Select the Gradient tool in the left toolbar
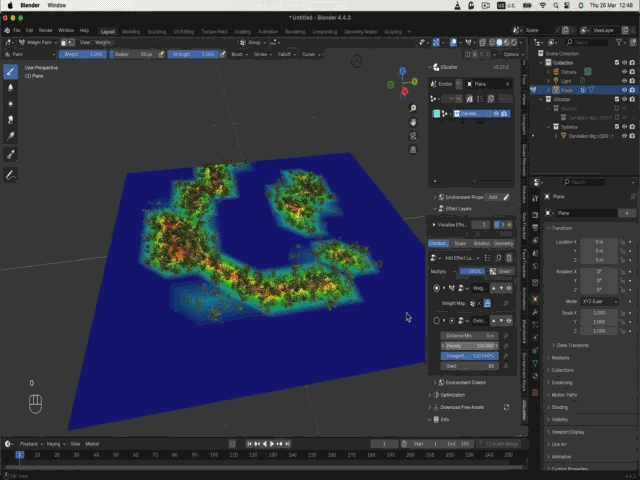Screen dimensions: 640x480 click(x=11, y=136)
